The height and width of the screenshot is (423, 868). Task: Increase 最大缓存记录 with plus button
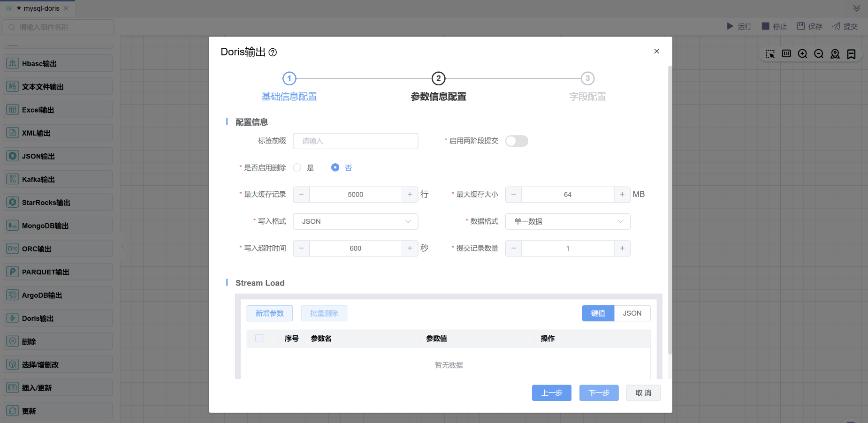click(x=410, y=195)
